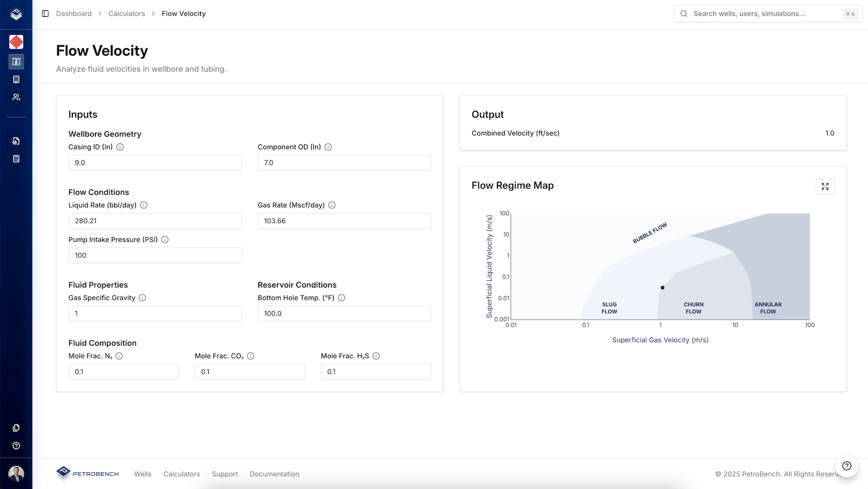The width and height of the screenshot is (868, 489).
Task: Click the search wells input field
Action: coord(768,13)
